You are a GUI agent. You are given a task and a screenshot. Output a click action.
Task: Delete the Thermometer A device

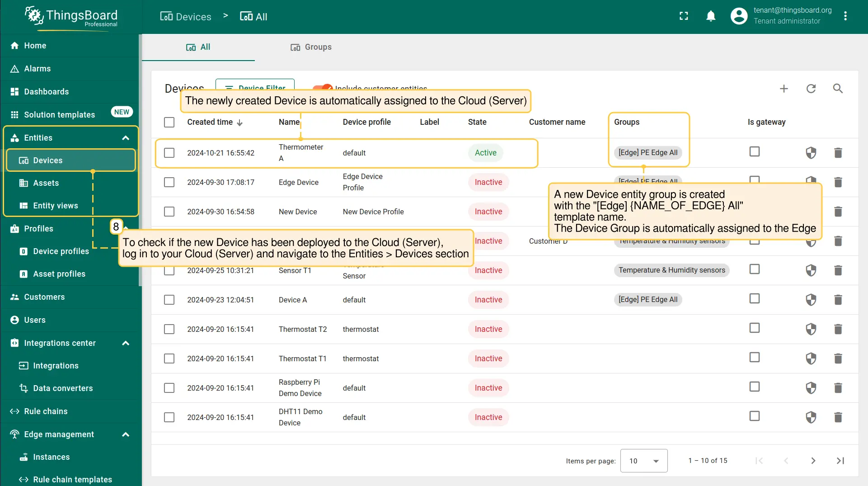838,153
